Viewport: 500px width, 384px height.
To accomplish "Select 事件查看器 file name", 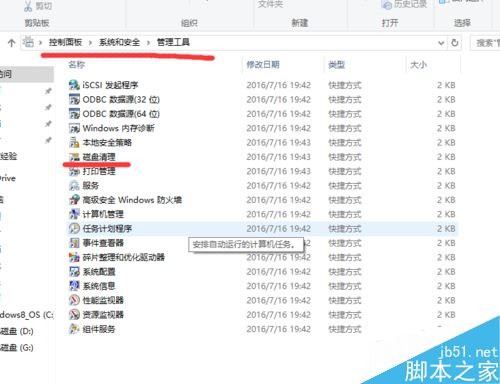I will tap(103, 243).
